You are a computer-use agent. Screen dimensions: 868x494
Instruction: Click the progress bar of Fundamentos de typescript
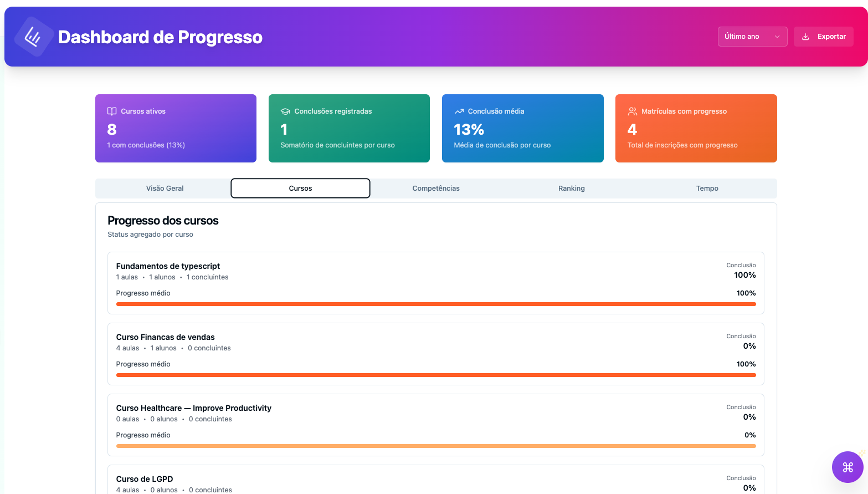click(435, 304)
